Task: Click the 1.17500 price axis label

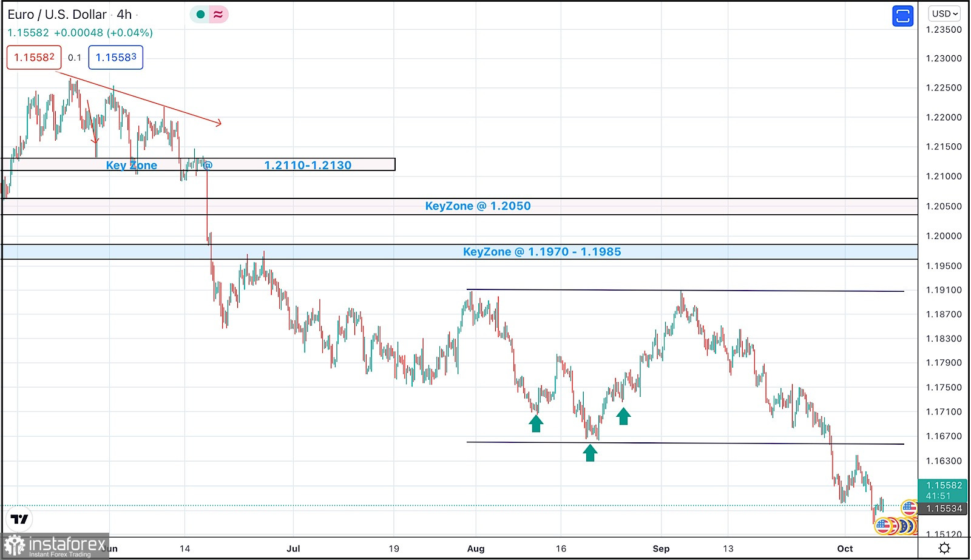Action: pos(944,387)
